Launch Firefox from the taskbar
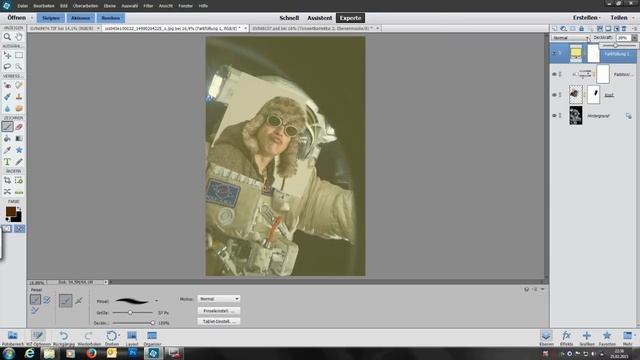 91,353
